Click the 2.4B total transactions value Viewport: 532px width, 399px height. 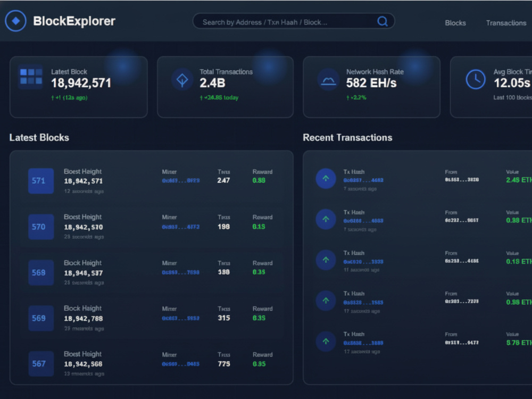(212, 83)
